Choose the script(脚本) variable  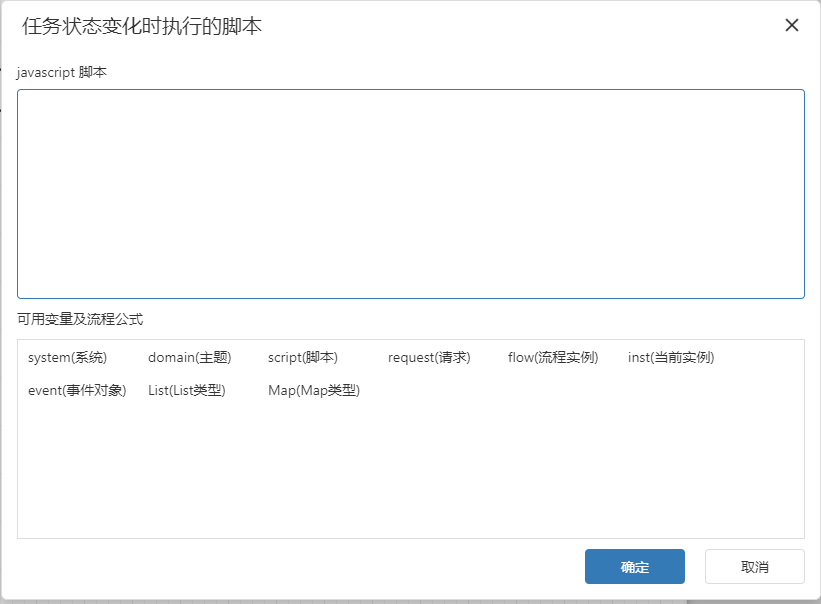(303, 358)
